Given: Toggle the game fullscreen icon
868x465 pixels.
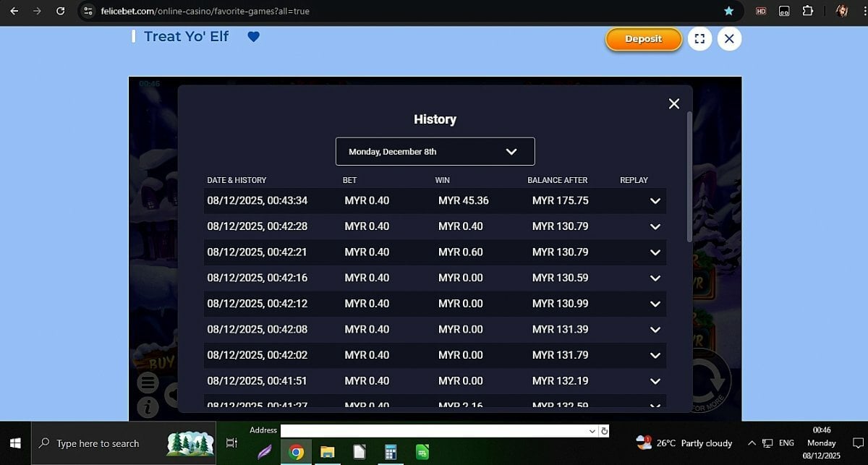Looking at the screenshot, I should [699, 39].
